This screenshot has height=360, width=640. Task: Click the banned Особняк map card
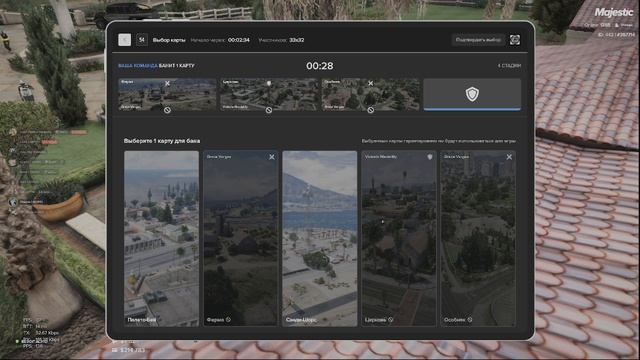478,238
